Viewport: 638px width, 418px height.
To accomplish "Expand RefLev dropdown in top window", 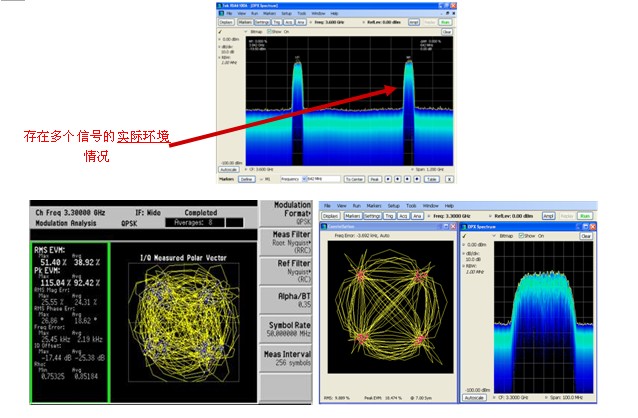I will point(364,22).
